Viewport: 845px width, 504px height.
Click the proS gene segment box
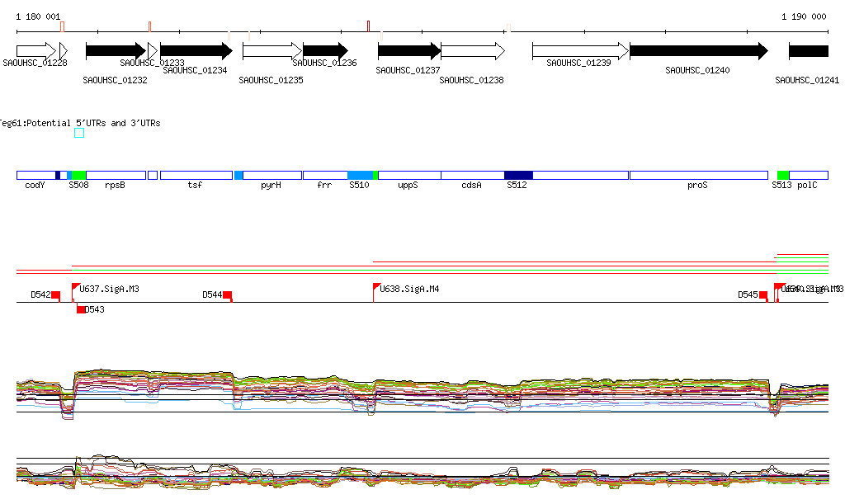coord(697,175)
